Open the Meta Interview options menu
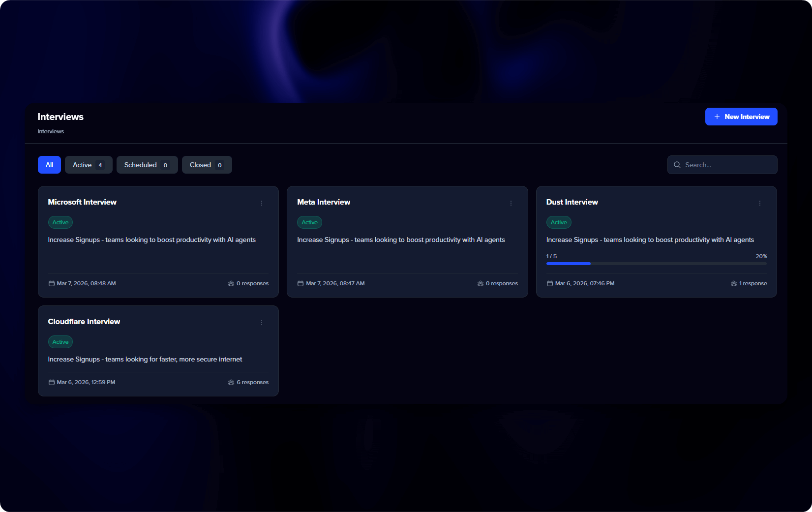The width and height of the screenshot is (812, 512). [x=511, y=203]
